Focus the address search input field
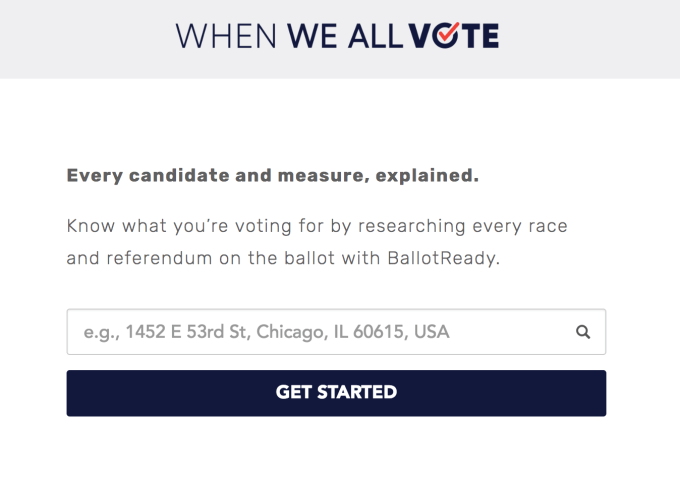This screenshot has height=477, width=680. pyautogui.click(x=320, y=332)
